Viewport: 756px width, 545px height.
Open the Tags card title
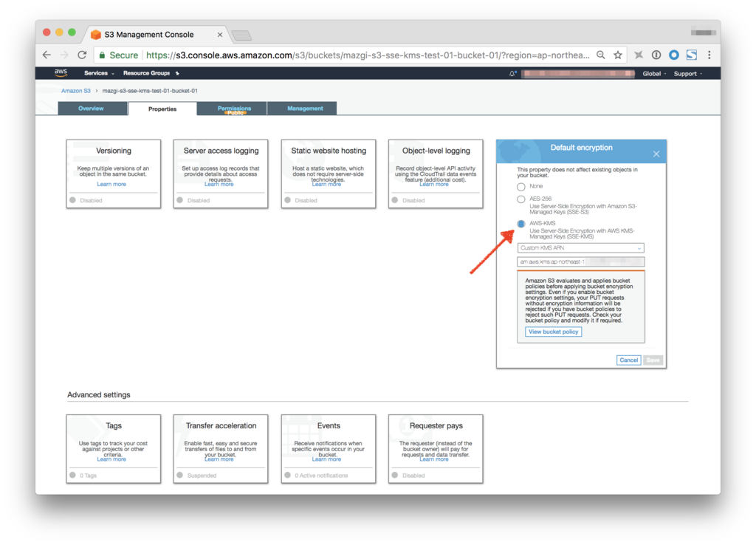click(114, 426)
